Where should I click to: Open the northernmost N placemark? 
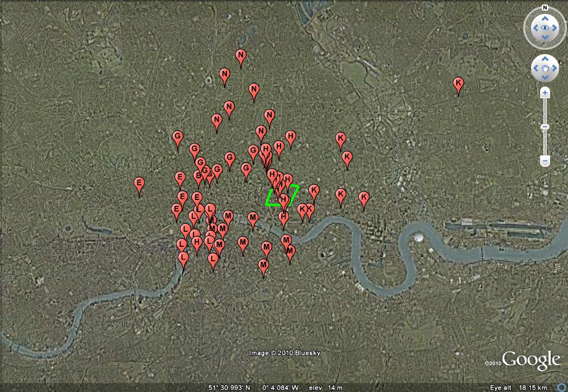click(241, 56)
